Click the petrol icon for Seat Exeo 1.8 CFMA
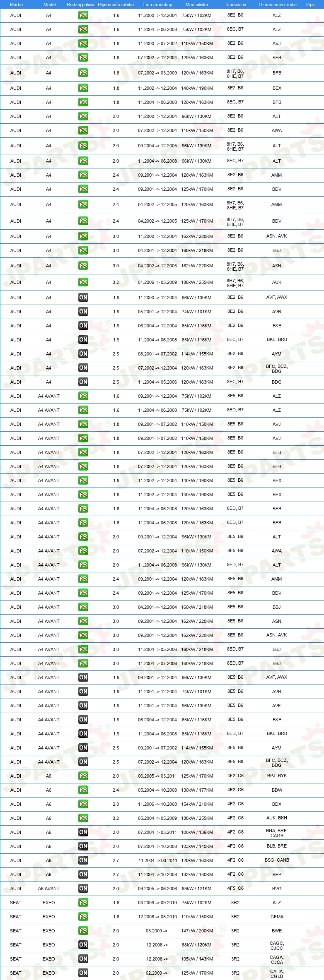324x980 pixels. coord(83,917)
